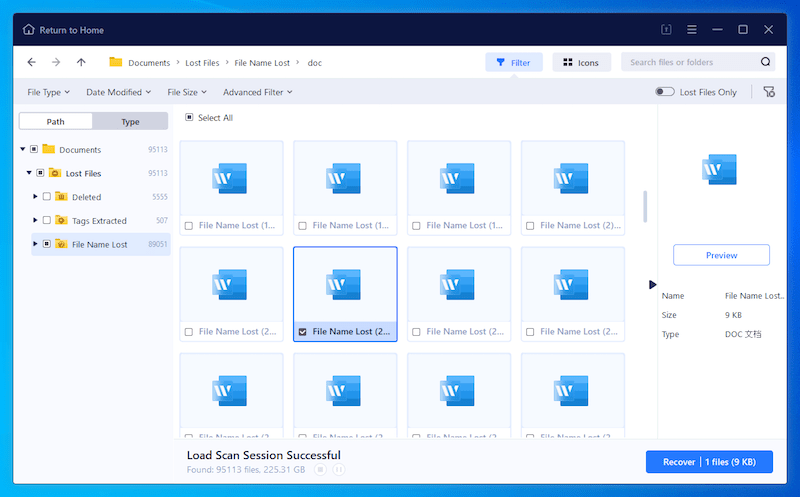
Task: Uncheck the selected File Name Lost (2... file
Action: coord(303,332)
